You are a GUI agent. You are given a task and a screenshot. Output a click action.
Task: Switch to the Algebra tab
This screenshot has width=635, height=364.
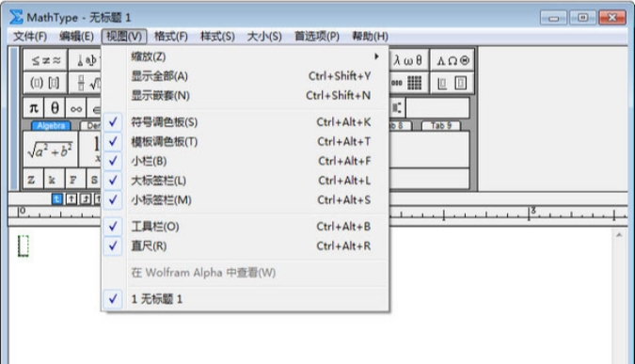point(51,125)
